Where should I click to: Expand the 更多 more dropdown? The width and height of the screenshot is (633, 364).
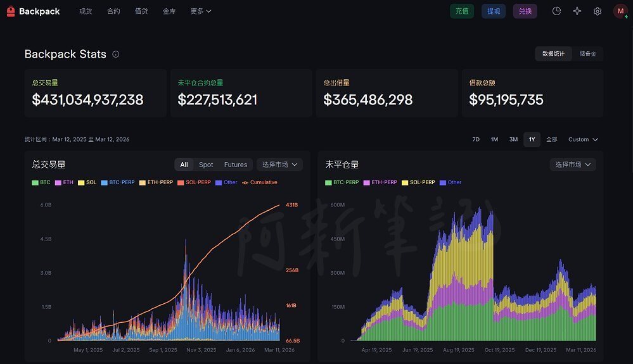click(201, 11)
